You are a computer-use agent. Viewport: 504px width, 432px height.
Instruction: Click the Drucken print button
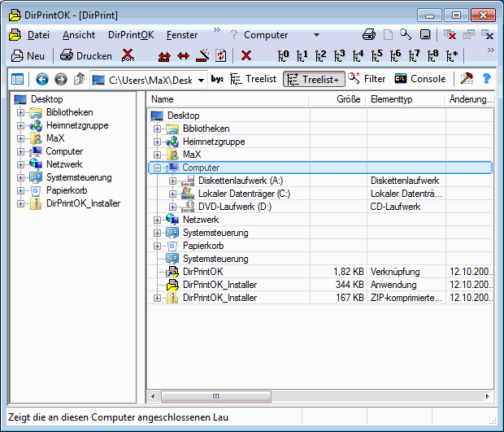(x=86, y=55)
